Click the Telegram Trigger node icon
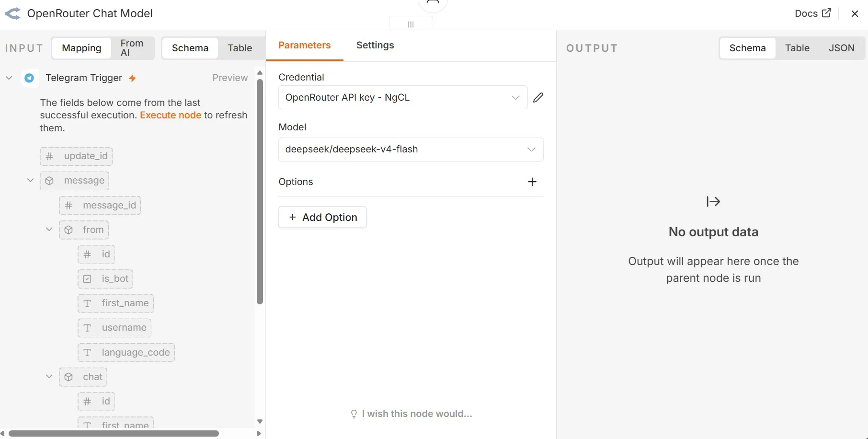The height and width of the screenshot is (439, 868). coord(29,78)
